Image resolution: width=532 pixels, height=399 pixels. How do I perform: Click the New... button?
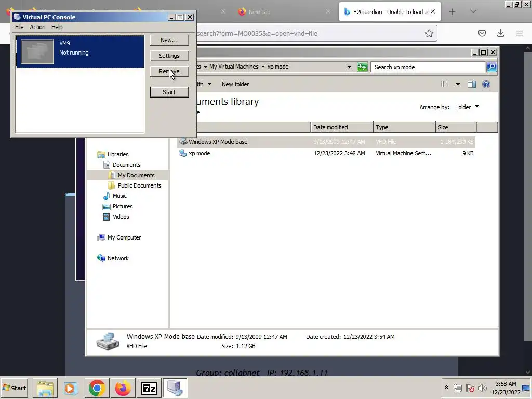169,40
